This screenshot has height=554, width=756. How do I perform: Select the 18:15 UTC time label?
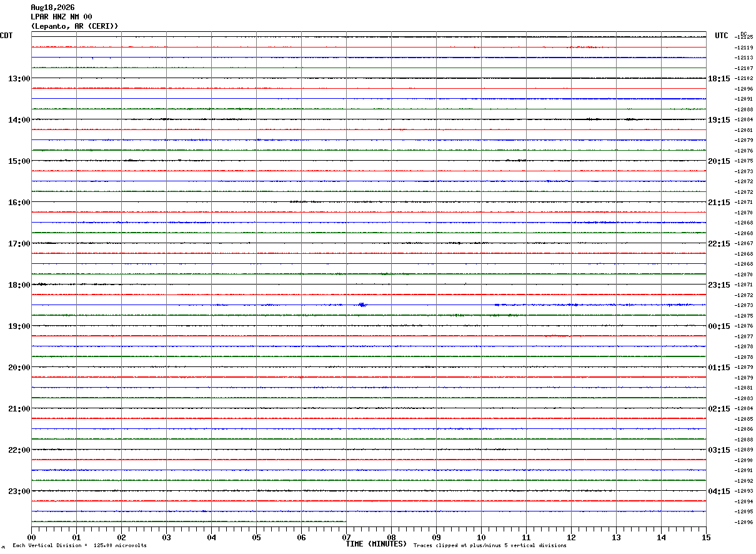pos(719,78)
